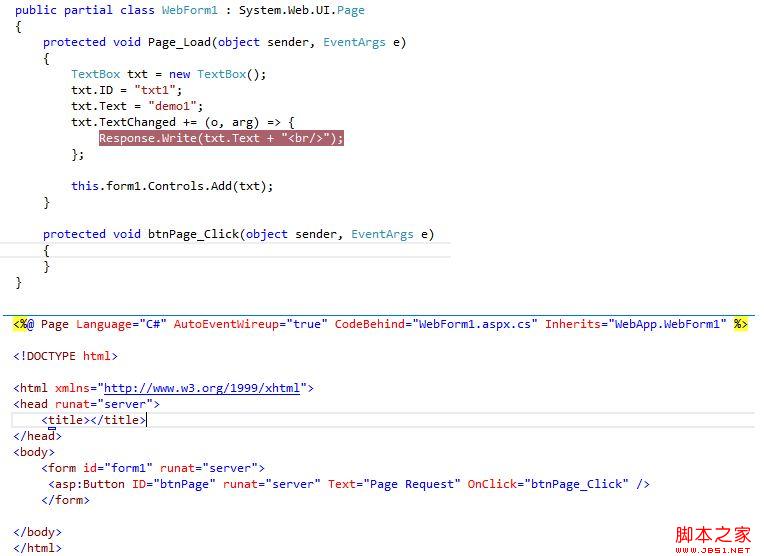The image size is (764, 556).
Task: Place cursor inside the title tag
Action: (91, 420)
